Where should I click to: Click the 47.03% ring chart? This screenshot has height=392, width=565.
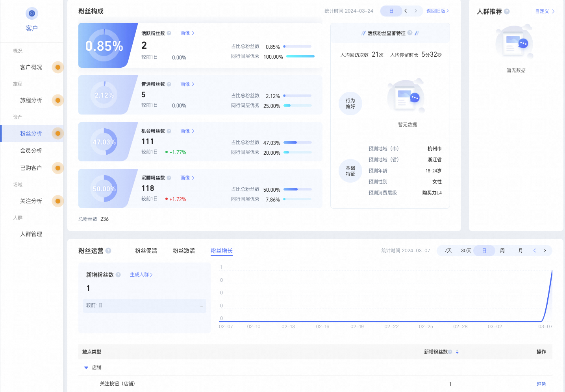point(104,142)
